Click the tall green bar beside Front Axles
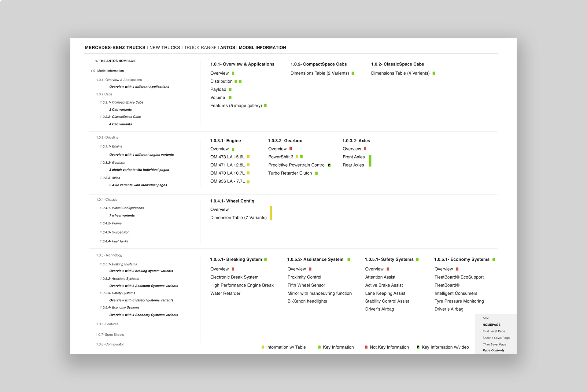This screenshot has height=392, width=587. [x=370, y=161]
